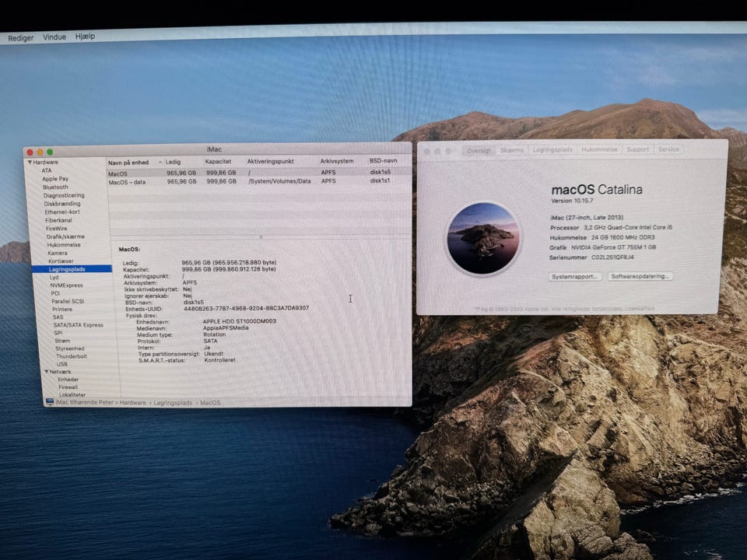Click the Enheds-UUID value
This screenshot has height=560, width=747.
247,308
